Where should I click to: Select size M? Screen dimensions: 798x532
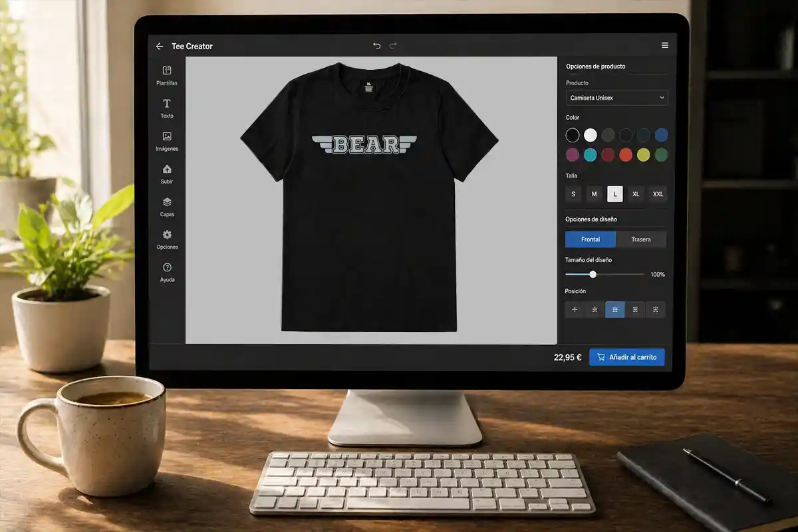pyautogui.click(x=594, y=194)
